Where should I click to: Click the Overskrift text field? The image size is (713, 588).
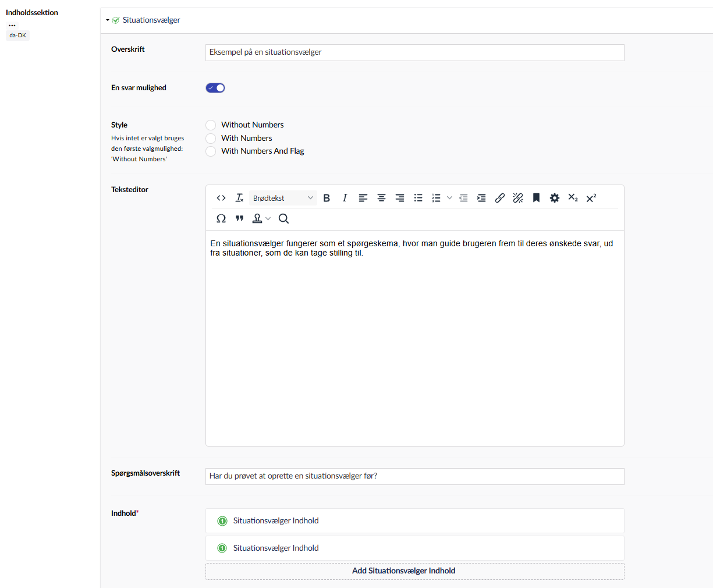coord(414,52)
